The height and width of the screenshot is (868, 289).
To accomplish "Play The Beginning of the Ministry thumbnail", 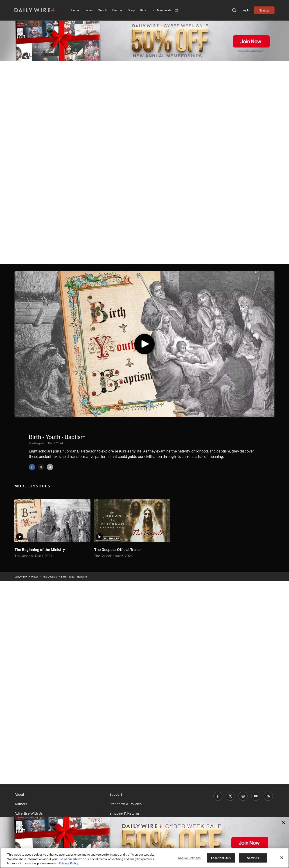I will point(52,521).
